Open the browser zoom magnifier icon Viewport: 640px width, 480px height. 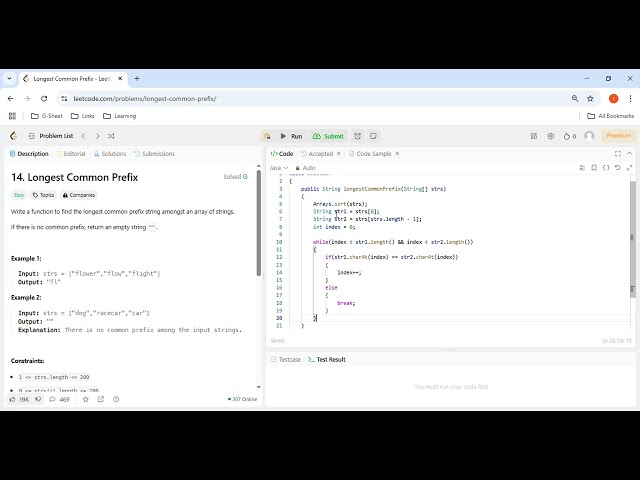[x=575, y=98]
